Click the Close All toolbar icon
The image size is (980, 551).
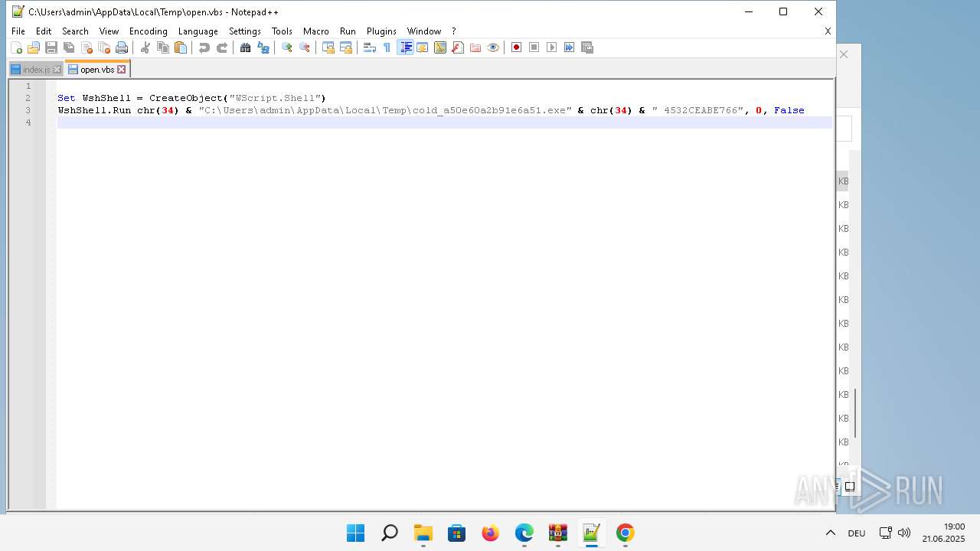point(103,47)
